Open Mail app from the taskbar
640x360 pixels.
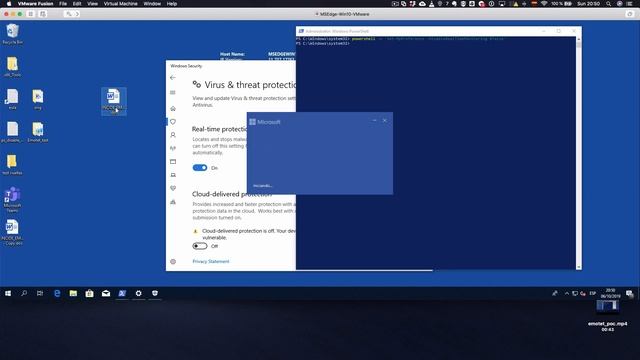(x=106, y=293)
